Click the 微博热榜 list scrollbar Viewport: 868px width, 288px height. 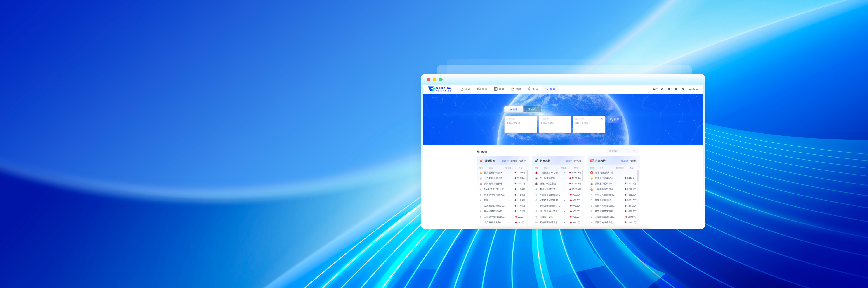pos(527,176)
